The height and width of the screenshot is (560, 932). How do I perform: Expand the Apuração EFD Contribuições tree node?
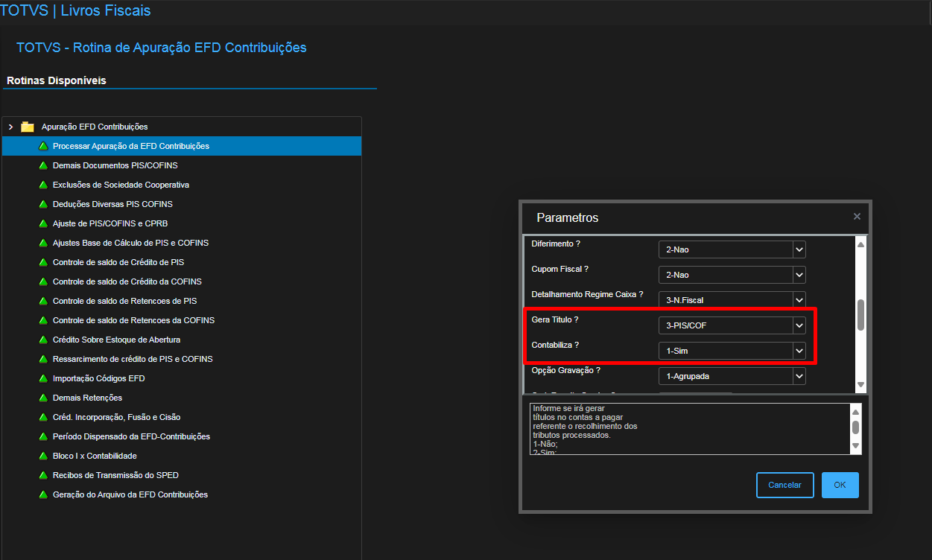tap(10, 127)
